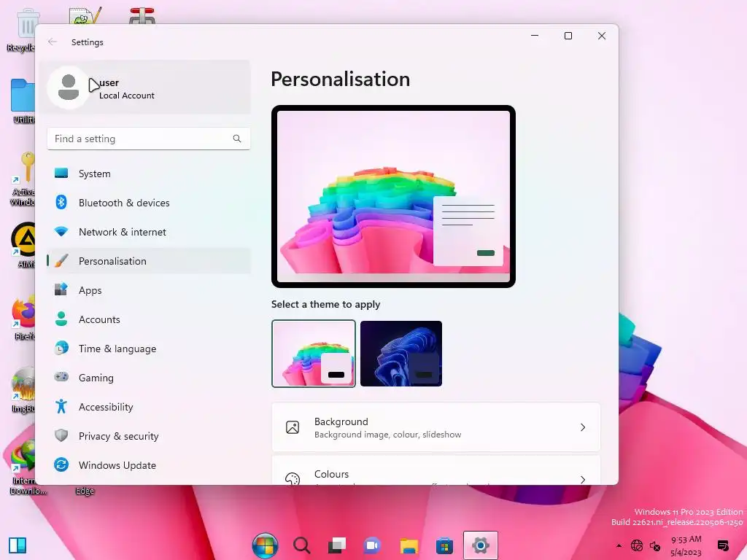
Task: Click the Privacy & security shield icon
Action: [x=61, y=435]
